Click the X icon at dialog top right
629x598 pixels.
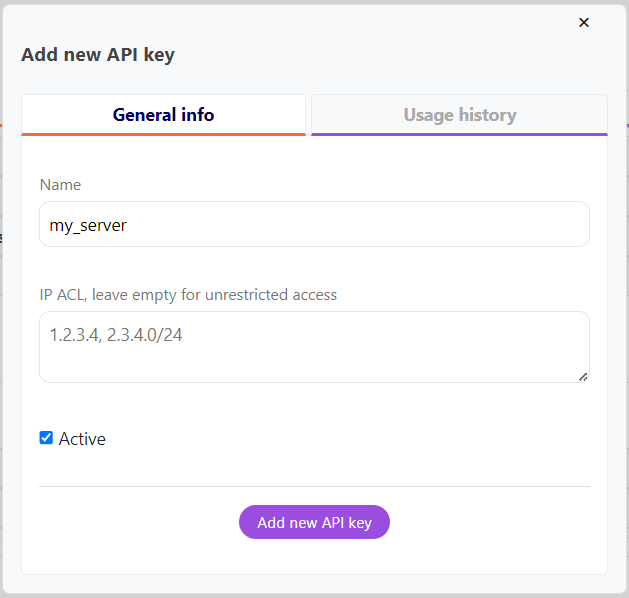click(x=584, y=22)
